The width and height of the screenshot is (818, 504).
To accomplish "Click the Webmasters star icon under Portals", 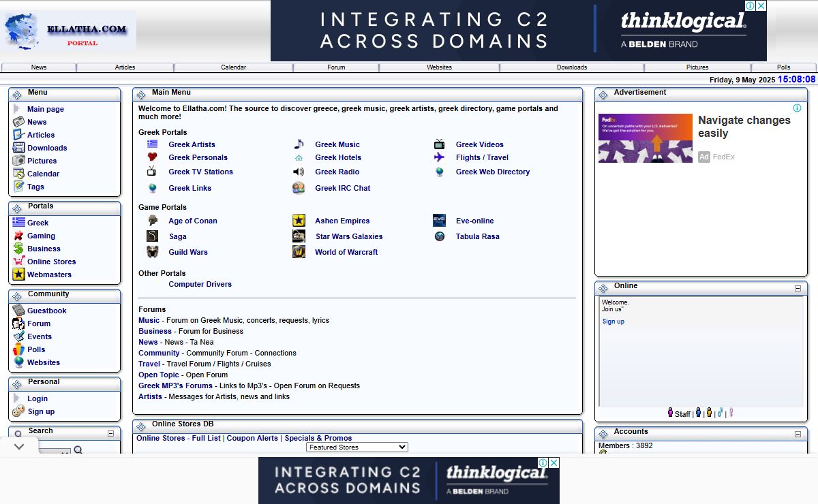I will point(18,274).
